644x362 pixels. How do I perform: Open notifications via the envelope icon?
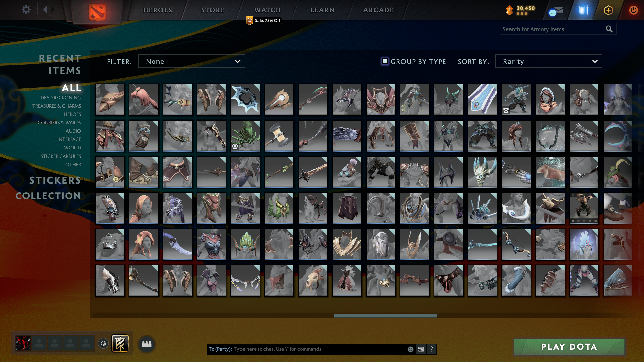pos(556,10)
